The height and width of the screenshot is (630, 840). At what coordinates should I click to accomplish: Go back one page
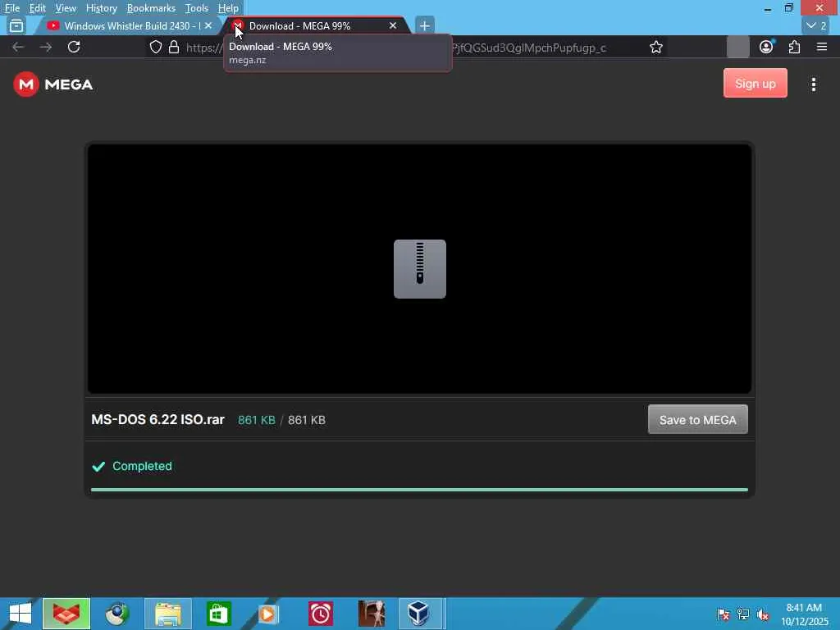(x=18, y=47)
